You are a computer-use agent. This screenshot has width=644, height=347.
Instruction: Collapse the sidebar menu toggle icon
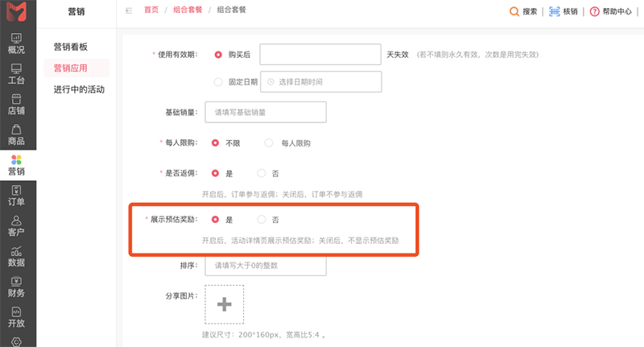pyautogui.click(x=129, y=10)
